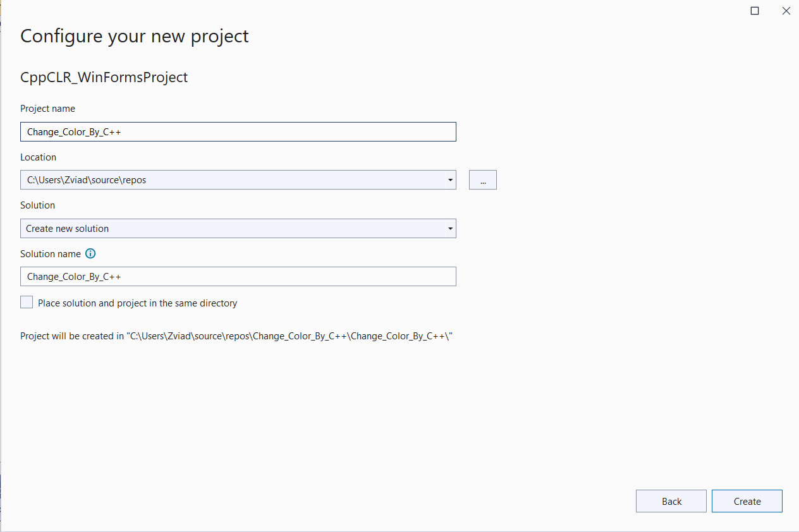Open the browse (...) location button

tap(483, 180)
